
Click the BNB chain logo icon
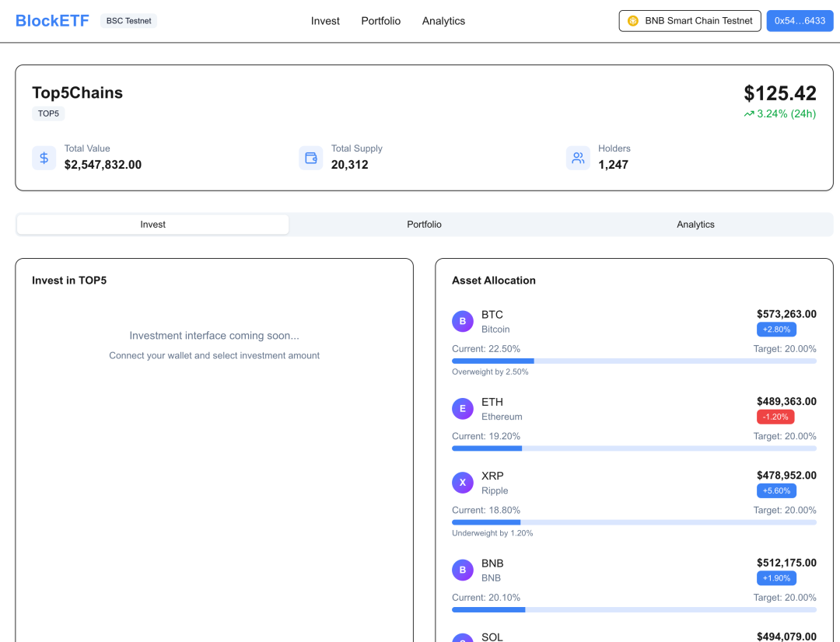(633, 21)
